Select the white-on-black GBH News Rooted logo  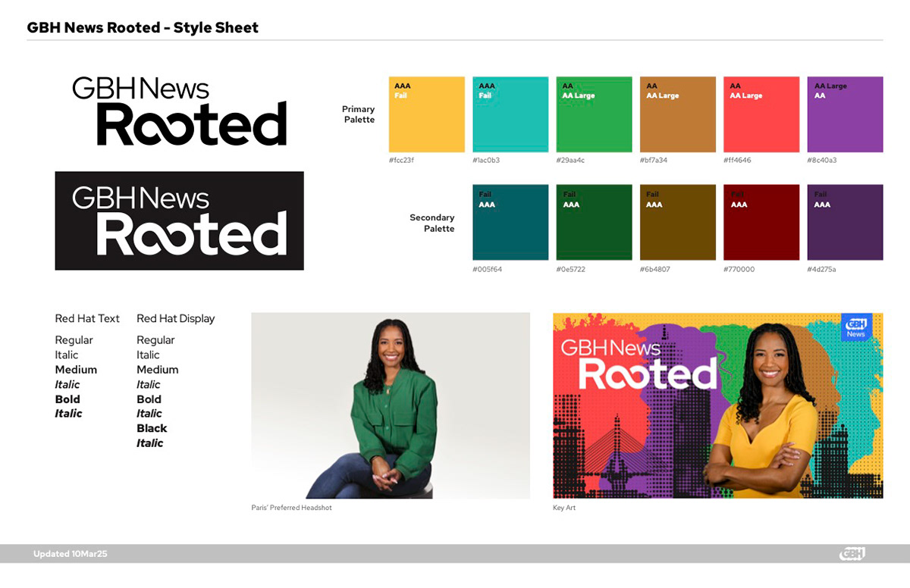pyautogui.click(x=179, y=220)
